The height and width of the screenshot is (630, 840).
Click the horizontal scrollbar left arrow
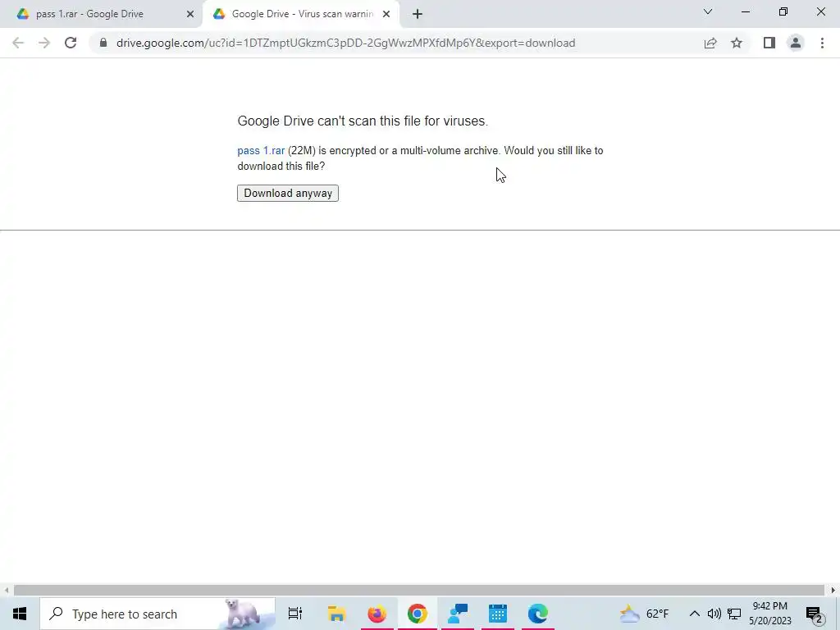(7, 591)
